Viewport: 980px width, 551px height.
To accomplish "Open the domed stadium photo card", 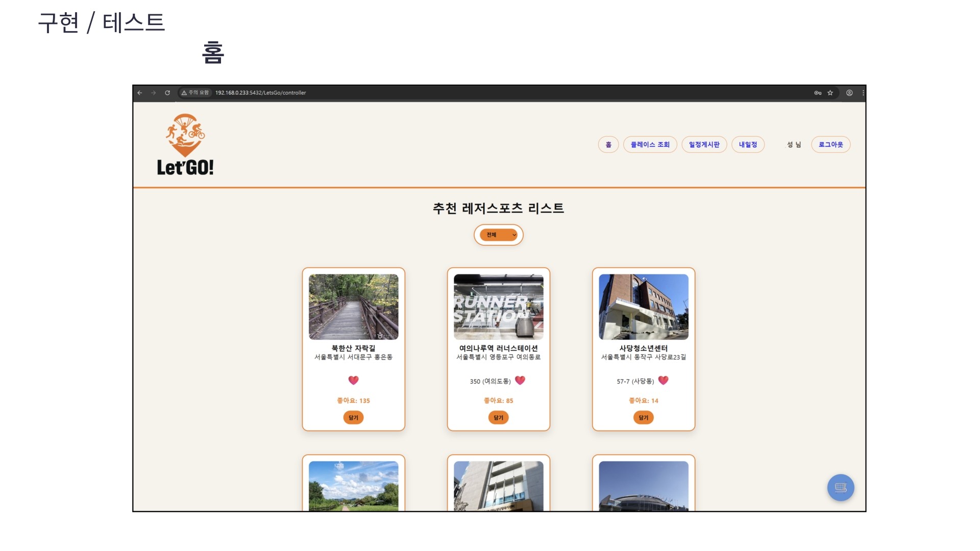I will [644, 486].
